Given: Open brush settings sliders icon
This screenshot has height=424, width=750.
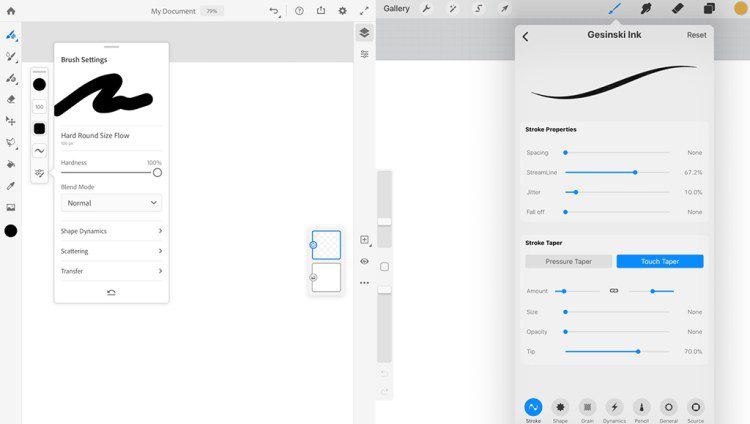Looking at the screenshot, I should (39, 173).
